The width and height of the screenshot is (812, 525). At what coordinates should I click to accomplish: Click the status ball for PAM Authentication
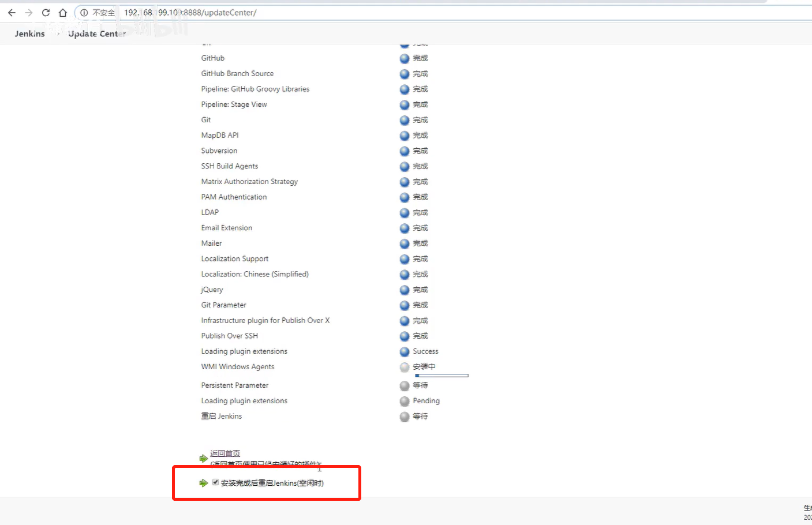(405, 197)
